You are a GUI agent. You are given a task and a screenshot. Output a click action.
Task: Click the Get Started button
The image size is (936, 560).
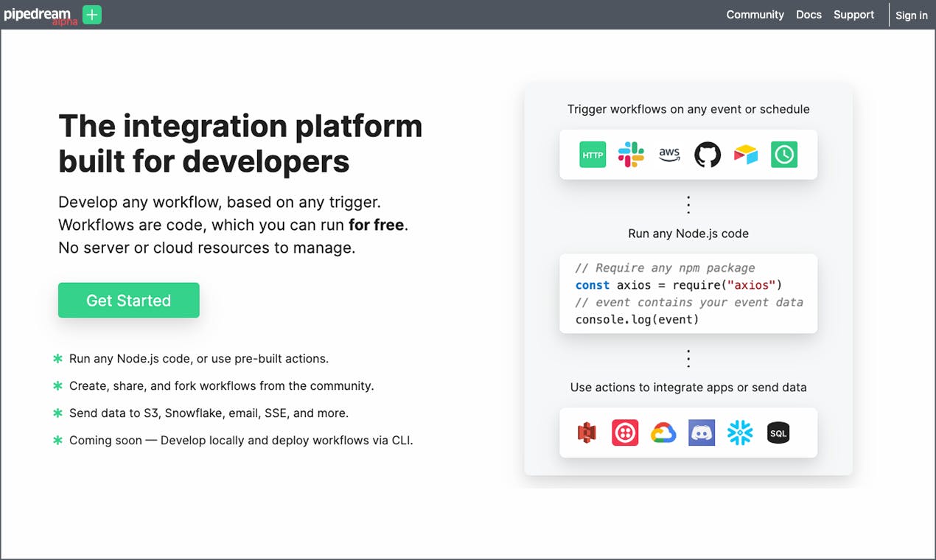[x=128, y=301]
